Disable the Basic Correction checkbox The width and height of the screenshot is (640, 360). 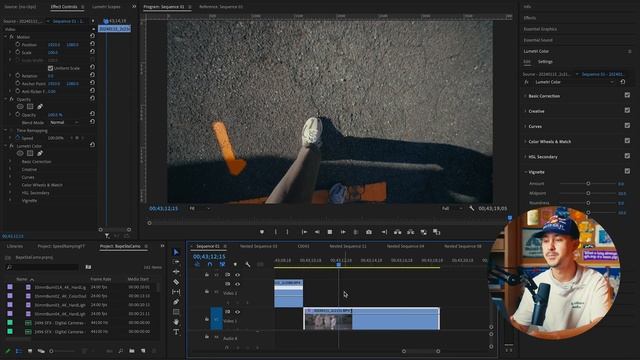(x=627, y=95)
